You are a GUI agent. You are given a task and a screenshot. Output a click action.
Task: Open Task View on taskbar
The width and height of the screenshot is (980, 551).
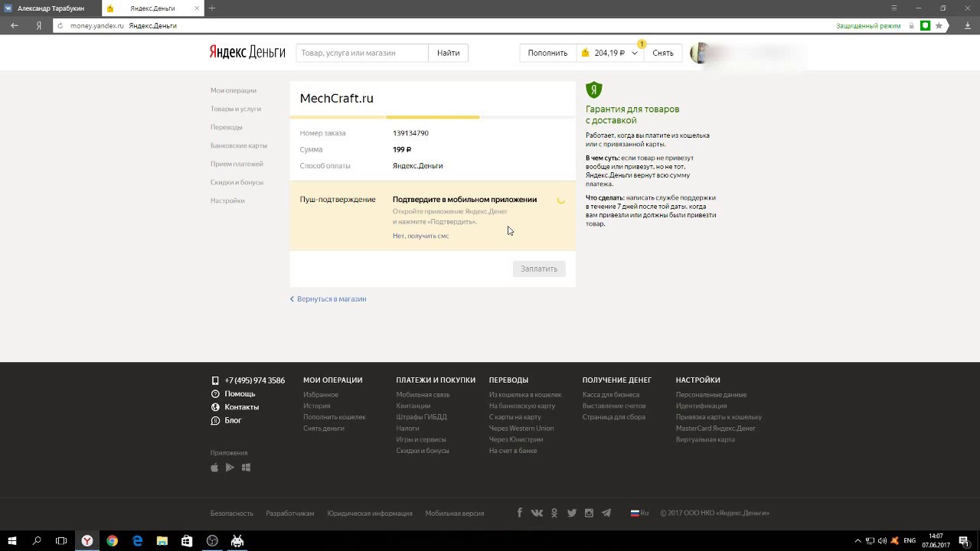point(61,541)
